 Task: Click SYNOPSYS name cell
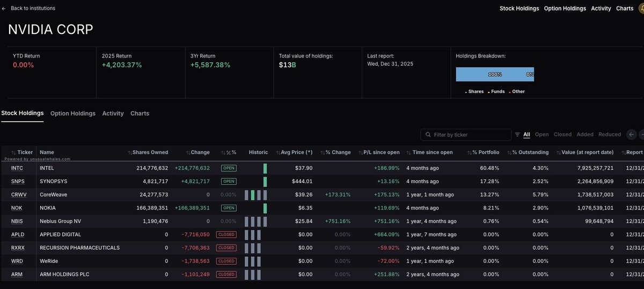coord(53,182)
